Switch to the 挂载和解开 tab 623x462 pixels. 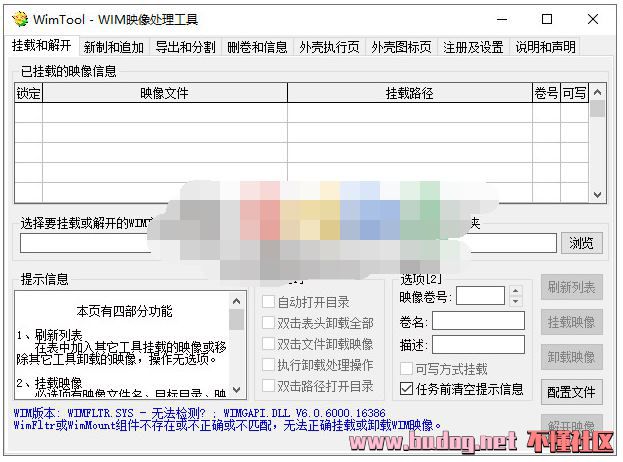42,46
